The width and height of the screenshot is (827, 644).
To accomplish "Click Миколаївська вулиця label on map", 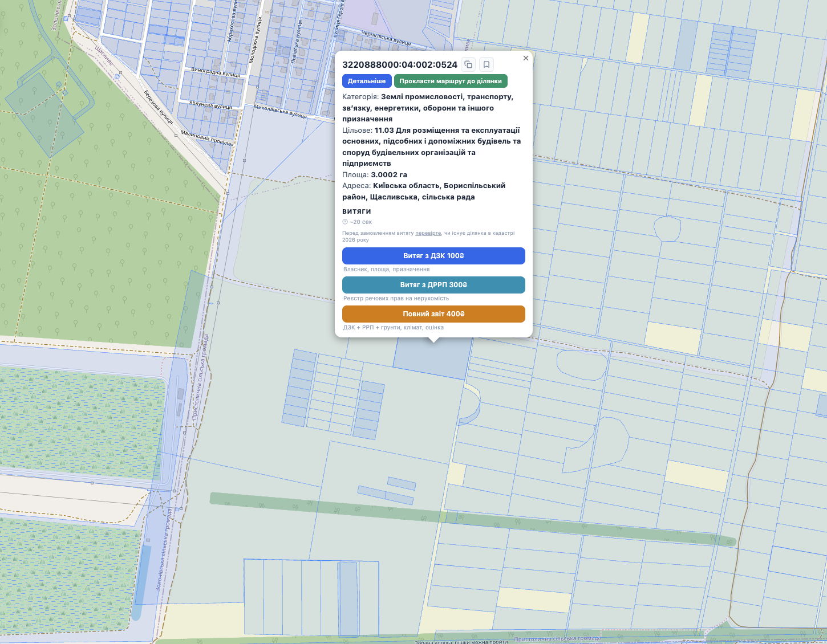I will point(280,111).
